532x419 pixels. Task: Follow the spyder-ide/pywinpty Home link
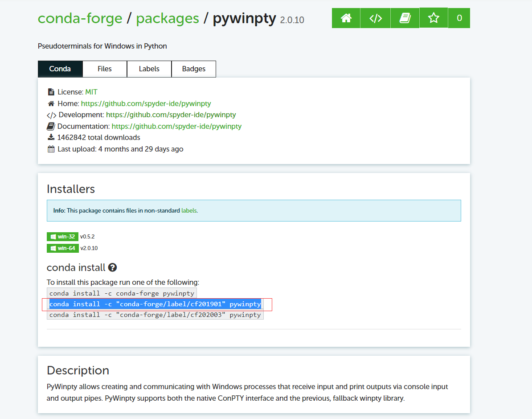click(145, 103)
